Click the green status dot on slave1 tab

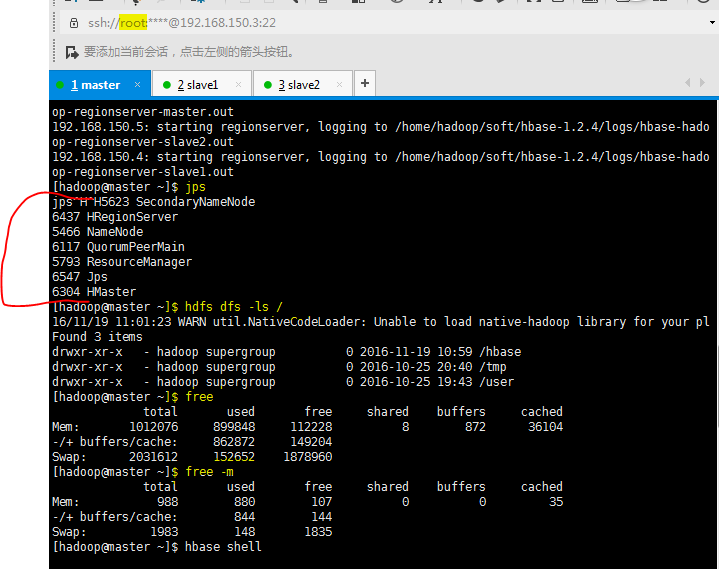point(167,85)
